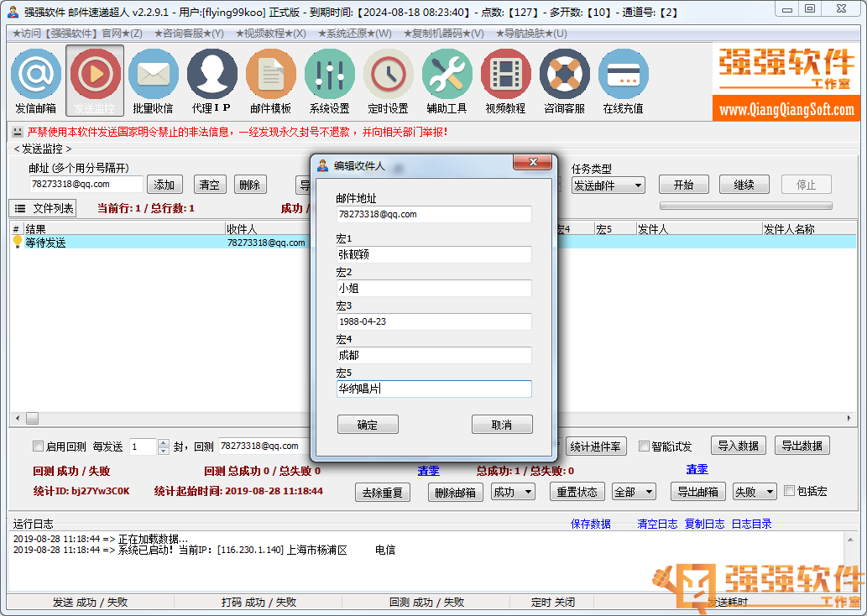Close the 编辑收件人 dialog
Screen dimensions: 867x616
[533, 162]
